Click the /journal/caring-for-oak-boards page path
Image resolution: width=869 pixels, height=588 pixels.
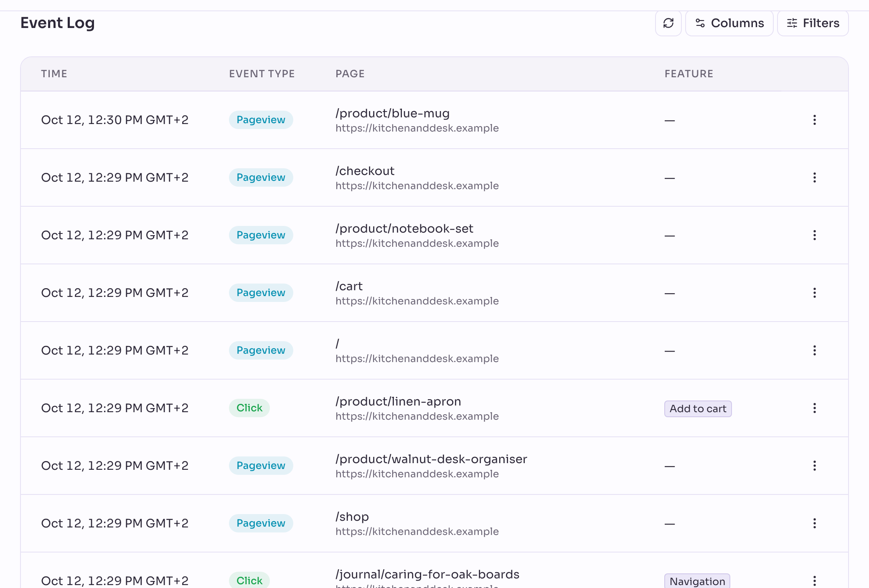pos(427,574)
